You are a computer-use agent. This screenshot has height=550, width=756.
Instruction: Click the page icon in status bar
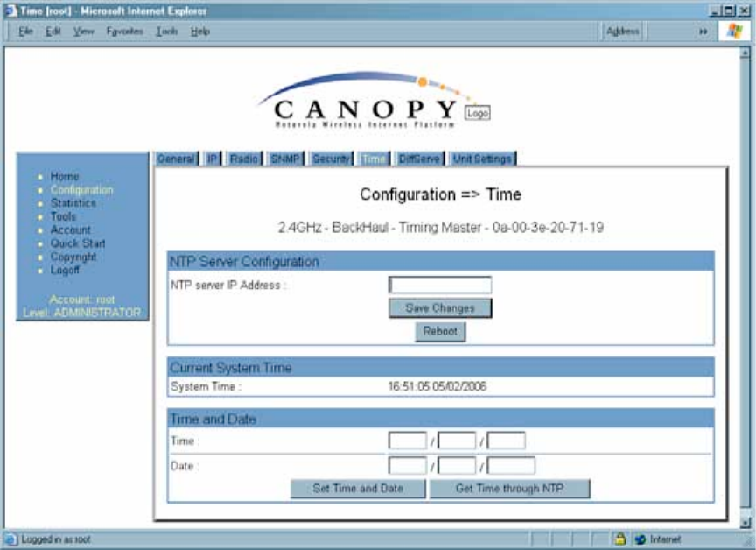point(10,539)
